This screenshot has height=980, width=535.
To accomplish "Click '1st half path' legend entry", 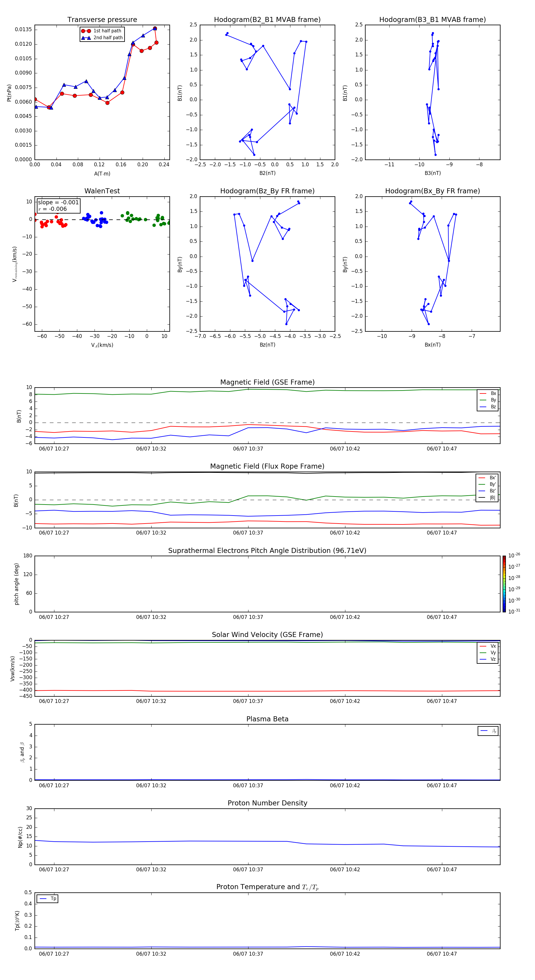I will coord(102,31).
